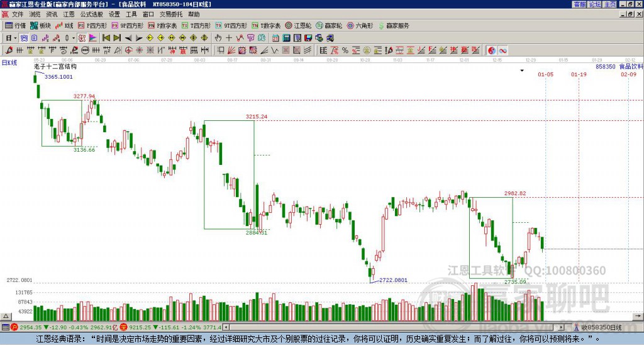Viewport: 644px width, 345px height.
Task: Jump to last bar icon
Action: pyautogui.click(x=117, y=38)
